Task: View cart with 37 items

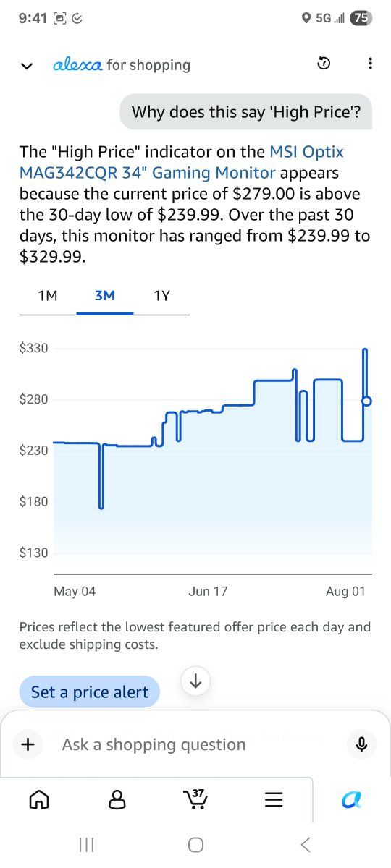Action: 195,799
